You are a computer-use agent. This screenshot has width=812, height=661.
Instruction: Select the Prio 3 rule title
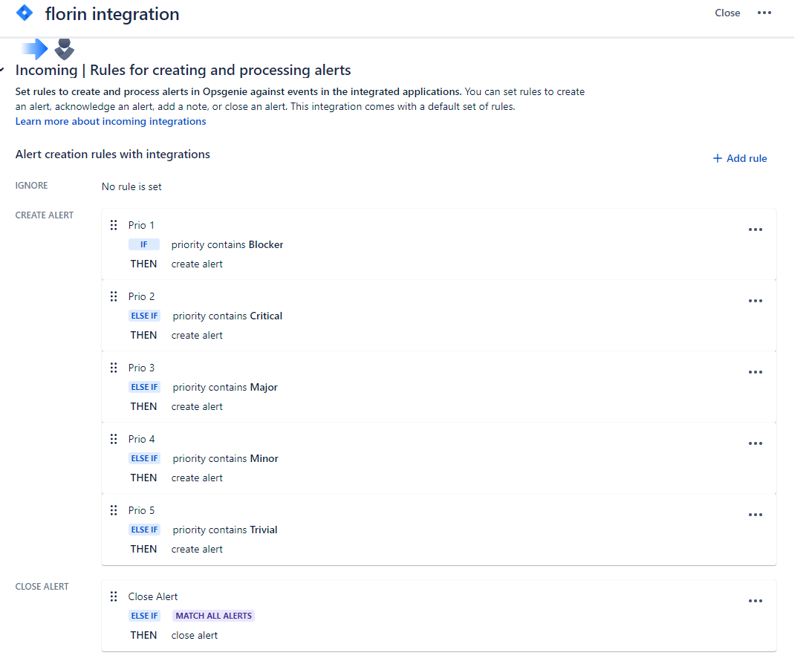(141, 368)
